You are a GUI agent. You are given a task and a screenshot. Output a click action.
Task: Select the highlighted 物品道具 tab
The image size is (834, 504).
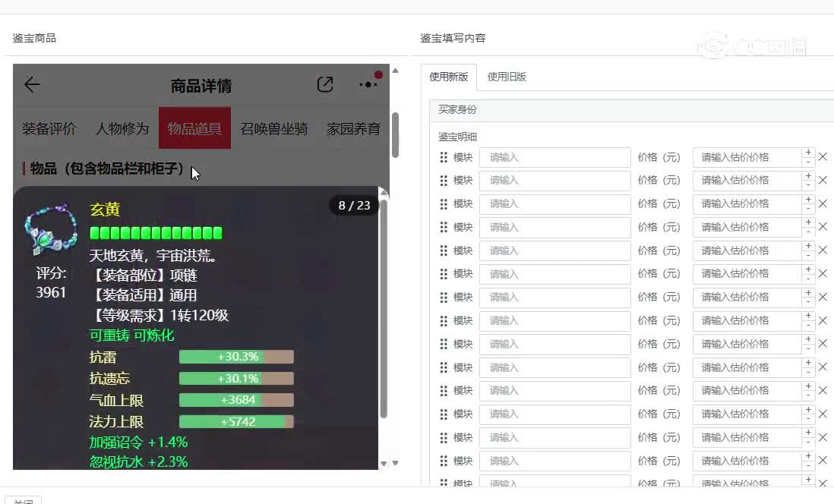[x=194, y=128]
